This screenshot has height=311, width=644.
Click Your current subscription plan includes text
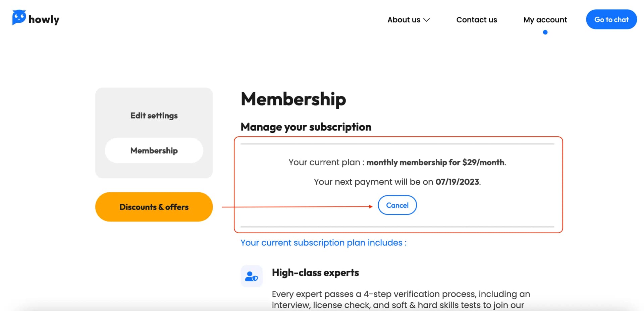tap(323, 243)
